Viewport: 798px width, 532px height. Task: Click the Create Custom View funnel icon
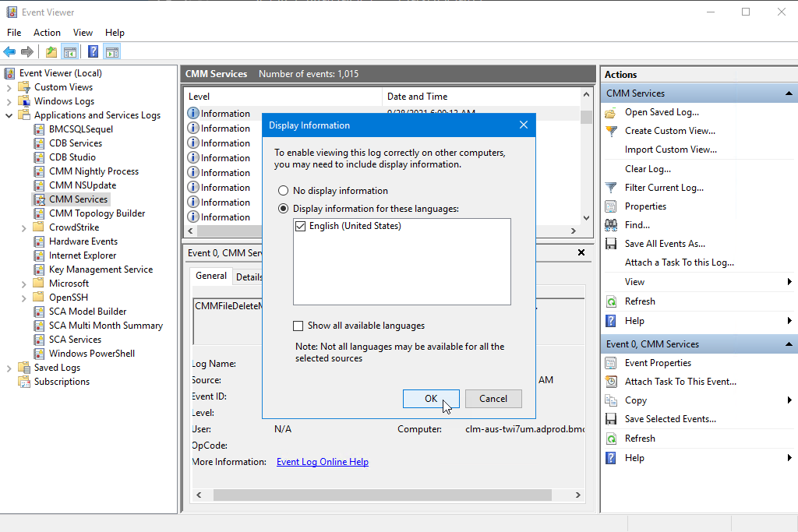click(611, 131)
